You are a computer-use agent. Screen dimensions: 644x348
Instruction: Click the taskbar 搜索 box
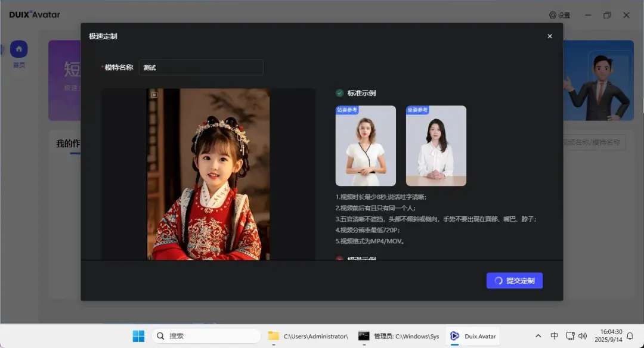click(206, 336)
